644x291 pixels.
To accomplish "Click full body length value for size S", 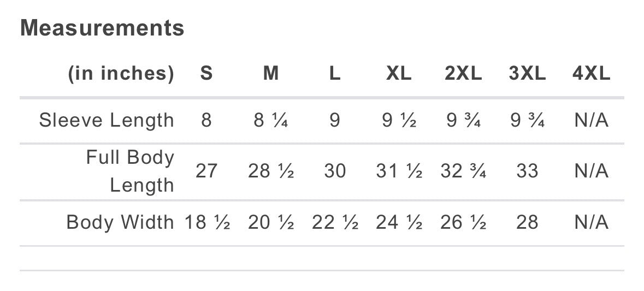I will [206, 171].
